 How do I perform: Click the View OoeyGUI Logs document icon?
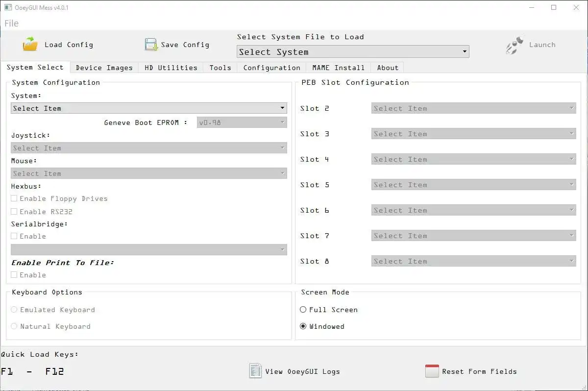(x=255, y=371)
